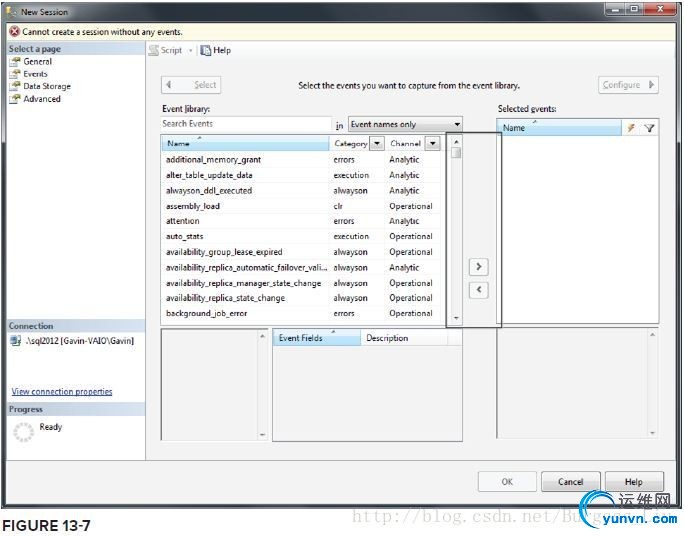Open View connection properties link

pos(62,391)
